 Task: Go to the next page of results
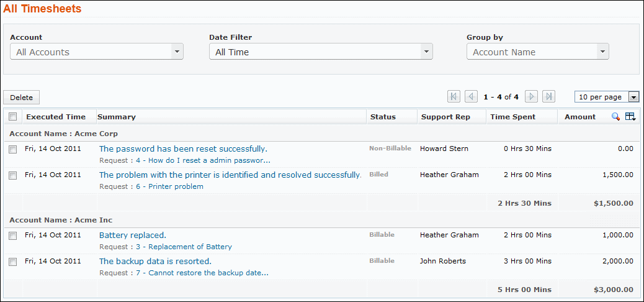531,96
